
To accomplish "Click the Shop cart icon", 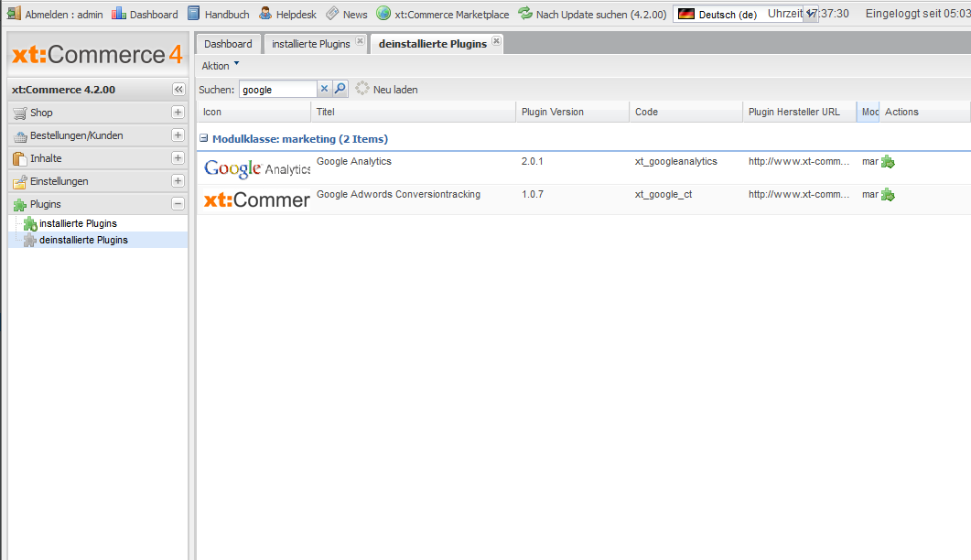I will coord(20,113).
